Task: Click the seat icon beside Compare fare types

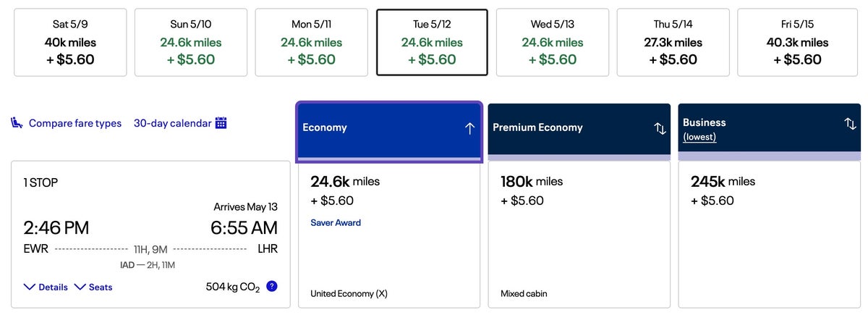Action: [x=17, y=123]
